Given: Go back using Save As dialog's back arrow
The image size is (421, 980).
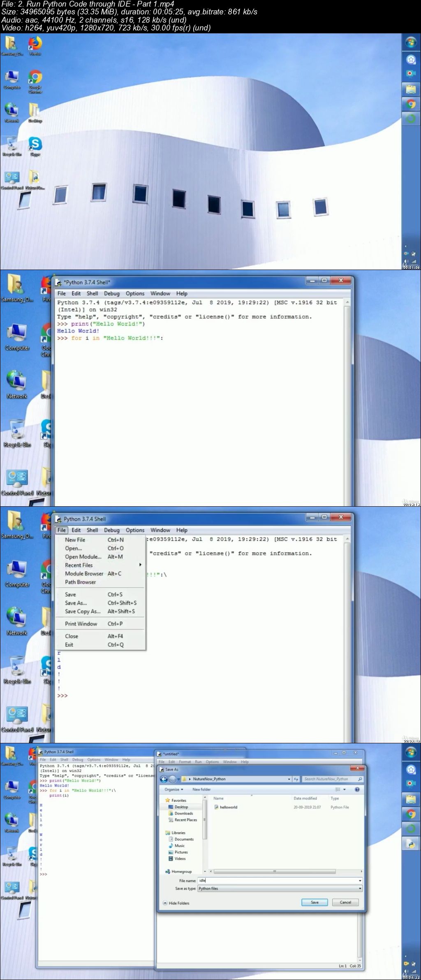Looking at the screenshot, I should click(x=164, y=779).
